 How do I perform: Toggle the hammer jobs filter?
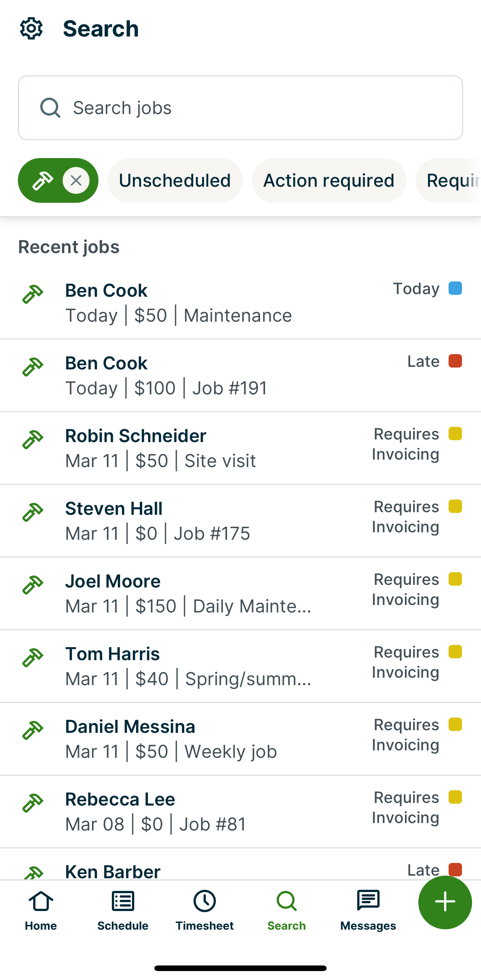click(x=42, y=180)
